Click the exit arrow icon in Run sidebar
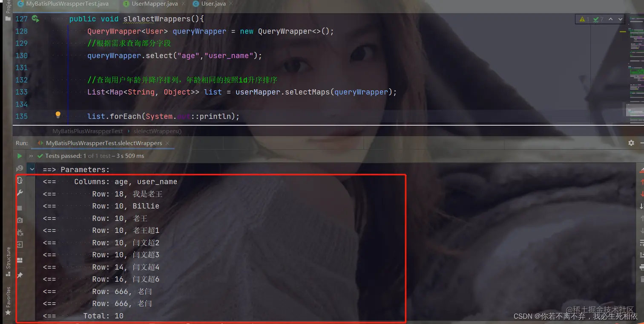The width and height of the screenshot is (644, 324). click(20, 245)
